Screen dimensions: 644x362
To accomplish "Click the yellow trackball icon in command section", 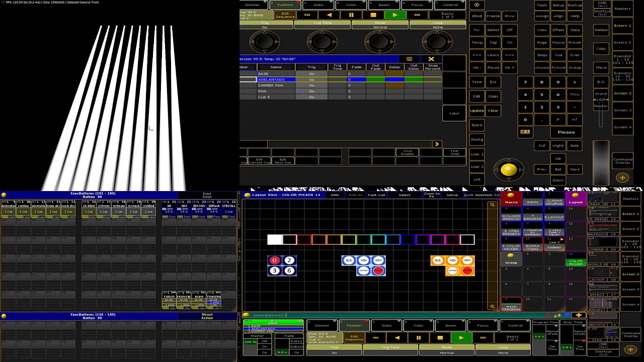I will click(x=508, y=170).
